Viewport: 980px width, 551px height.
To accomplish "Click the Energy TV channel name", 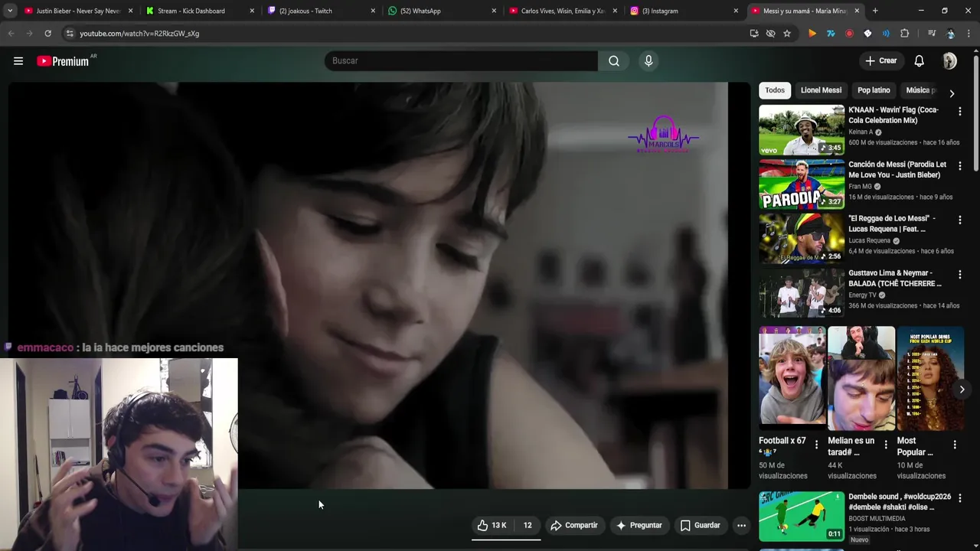I will click(x=862, y=295).
